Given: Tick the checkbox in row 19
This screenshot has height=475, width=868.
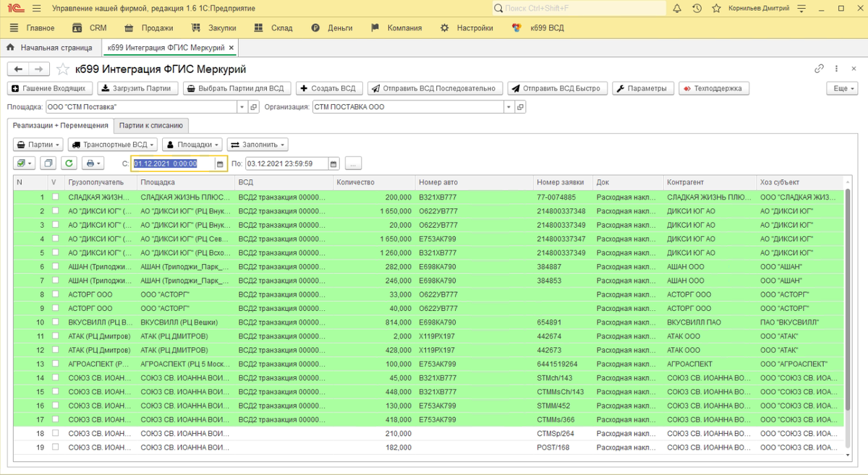Looking at the screenshot, I should (55, 447).
